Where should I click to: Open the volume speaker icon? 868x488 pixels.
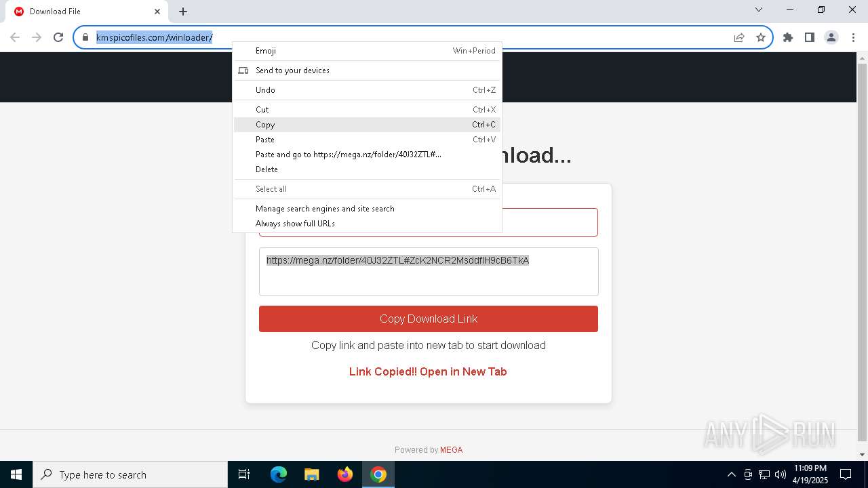[x=781, y=474]
